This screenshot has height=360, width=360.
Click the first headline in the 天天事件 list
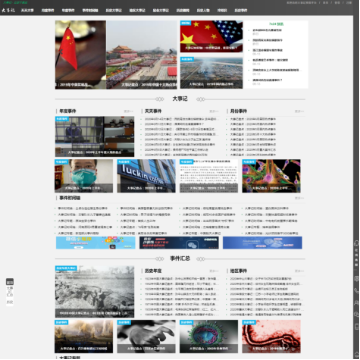coord(182,119)
